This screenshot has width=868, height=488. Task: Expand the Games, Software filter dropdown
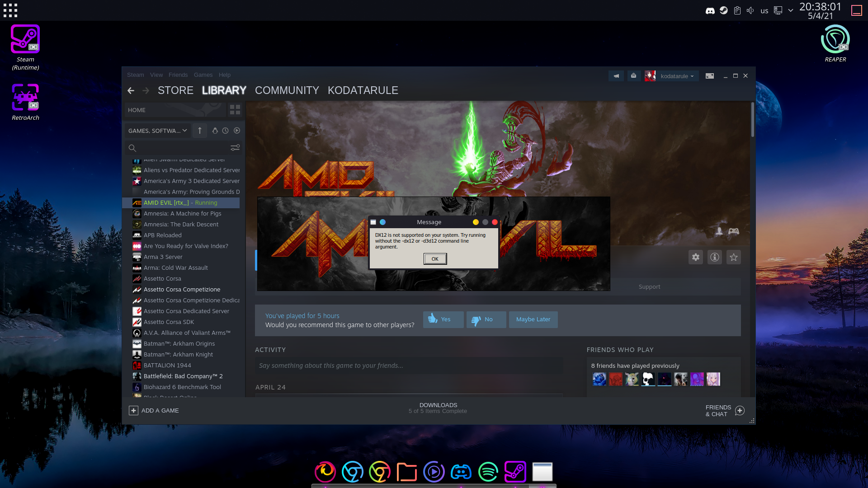pos(157,131)
